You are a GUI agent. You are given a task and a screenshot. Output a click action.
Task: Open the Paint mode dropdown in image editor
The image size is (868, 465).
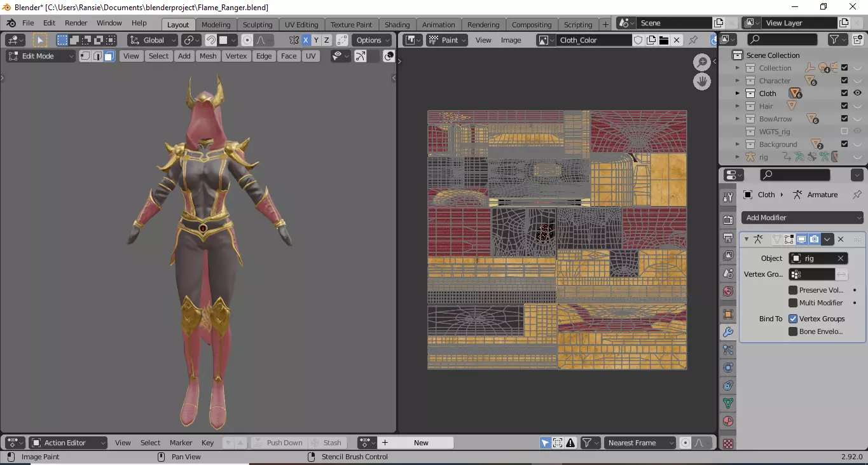[x=447, y=40]
